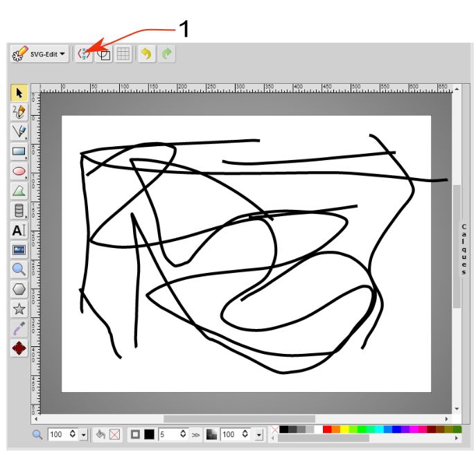Open the opacity dropdown at bottom
The width and height of the screenshot is (476, 453).
coord(259,434)
